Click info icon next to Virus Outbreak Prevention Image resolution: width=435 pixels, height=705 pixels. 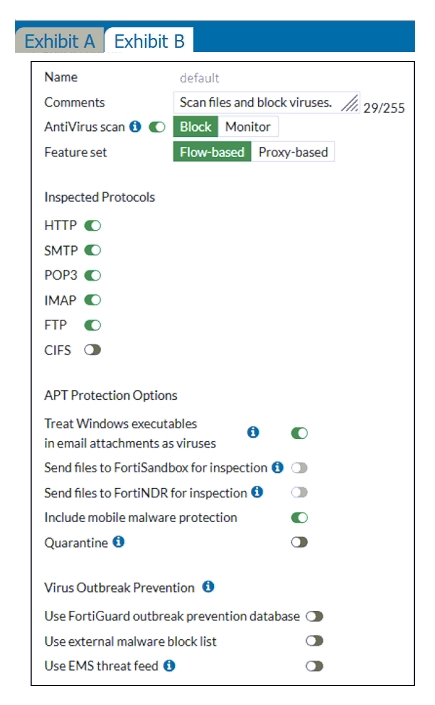pyautogui.click(x=208, y=587)
